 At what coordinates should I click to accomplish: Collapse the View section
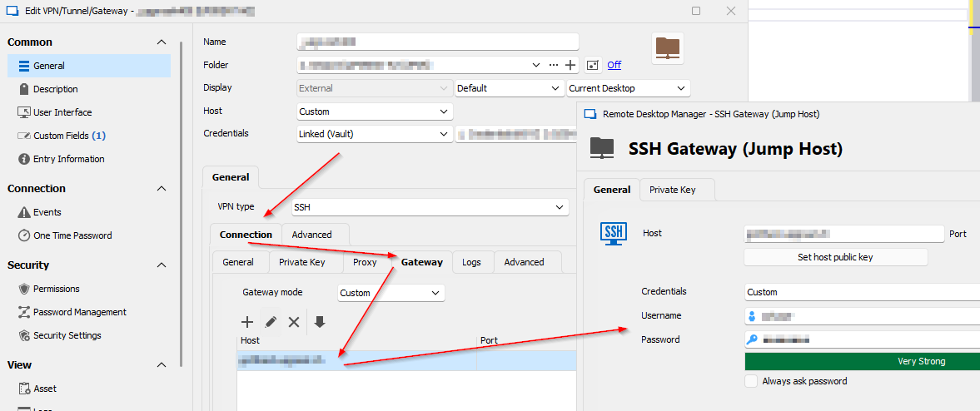point(162,364)
